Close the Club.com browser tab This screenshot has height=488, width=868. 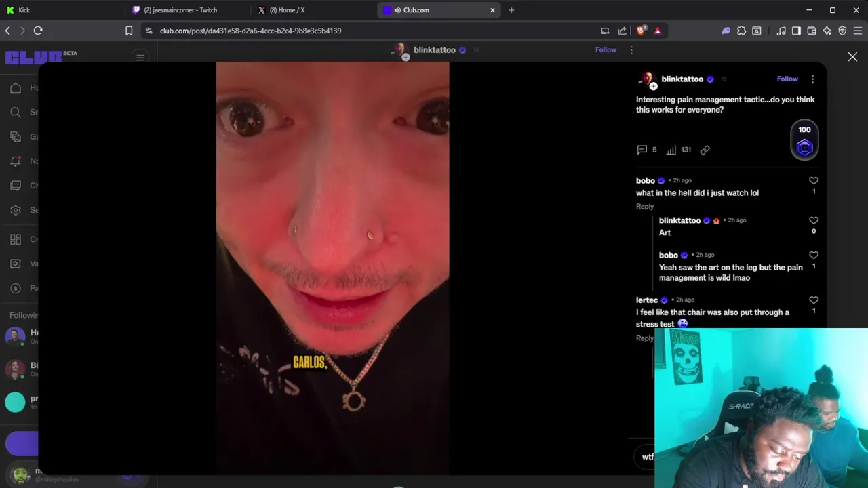[492, 10]
